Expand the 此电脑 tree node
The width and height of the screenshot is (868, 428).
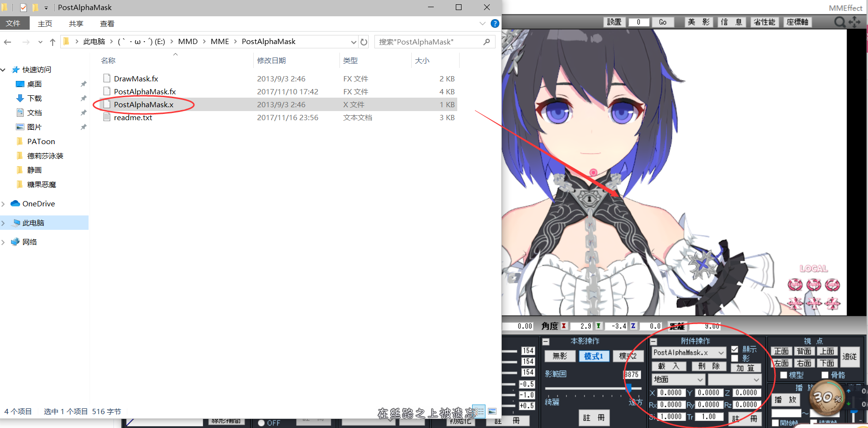(3, 223)
